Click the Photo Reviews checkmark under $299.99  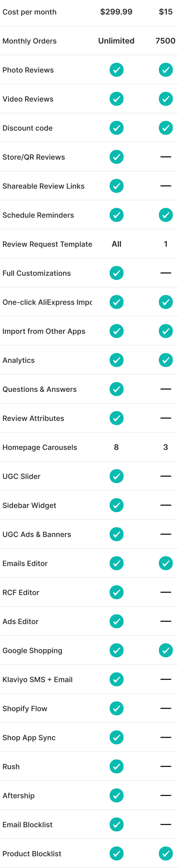tap(116, 70)
